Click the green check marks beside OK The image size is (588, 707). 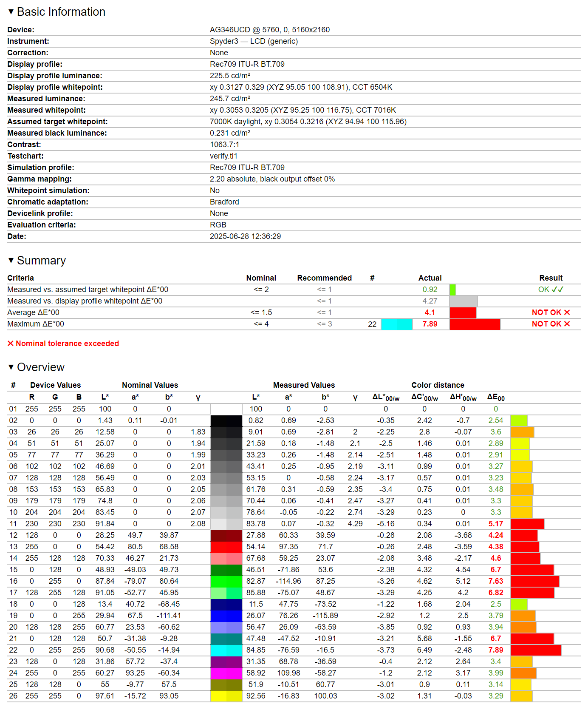pos(557,290)
